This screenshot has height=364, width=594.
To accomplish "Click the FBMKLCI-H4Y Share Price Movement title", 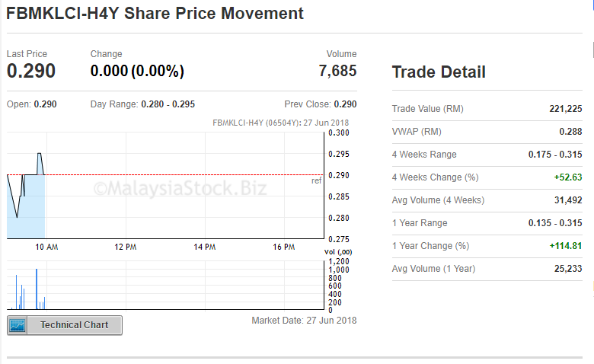I will (155, 14).
